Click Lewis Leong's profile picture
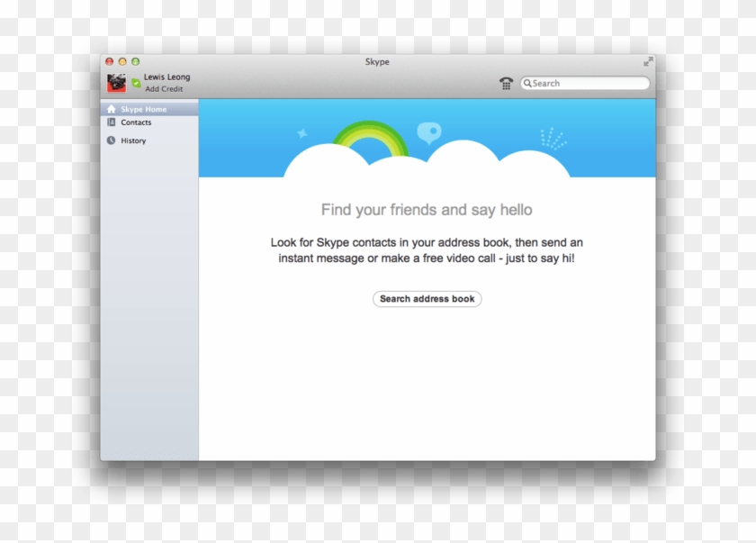 [118, 82]
